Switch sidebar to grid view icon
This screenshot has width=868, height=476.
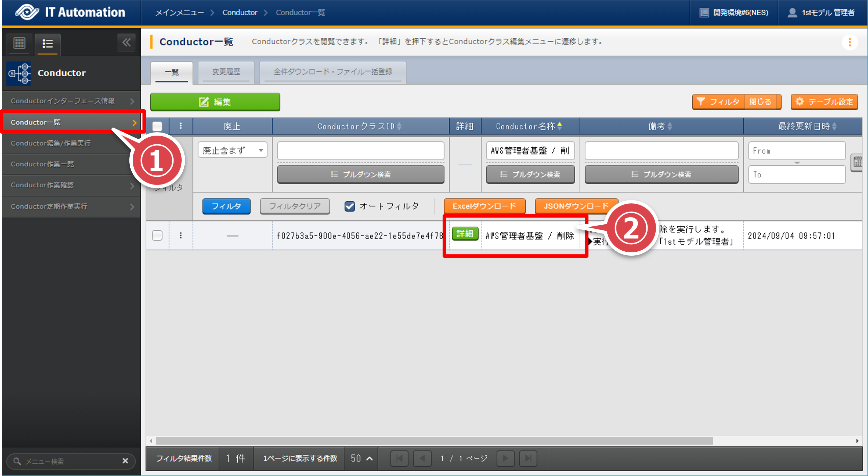pyautogui.click(x=19, y=43)
